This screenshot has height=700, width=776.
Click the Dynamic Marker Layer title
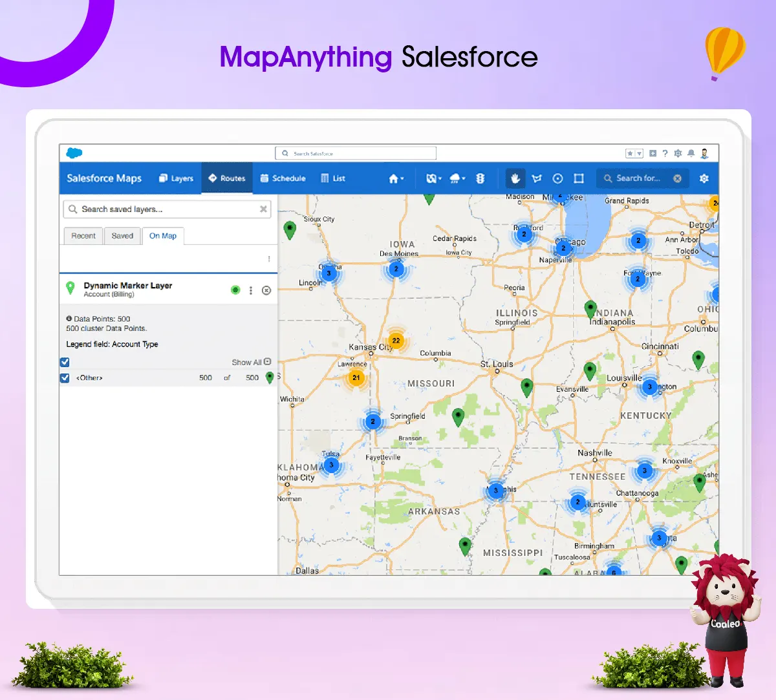pos(128,285)
